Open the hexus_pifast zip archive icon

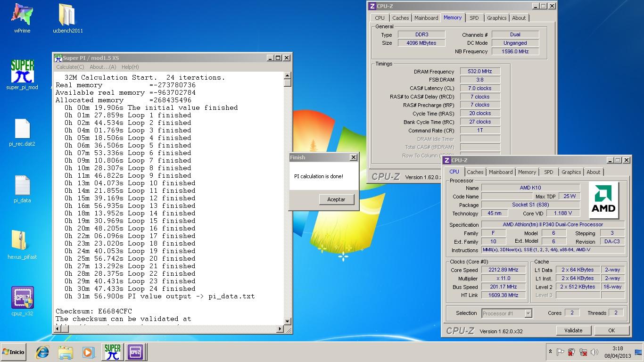[22, 245]
